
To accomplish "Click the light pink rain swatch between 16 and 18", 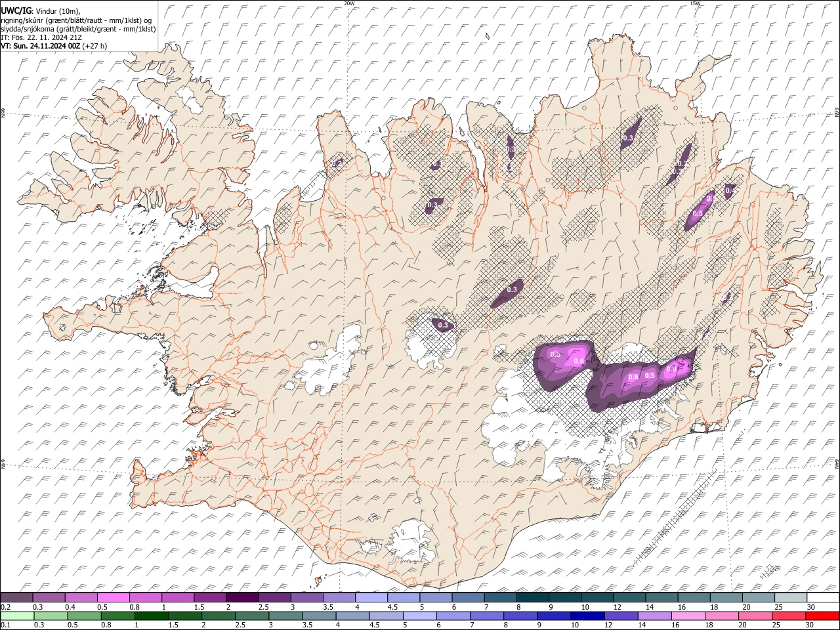I will 688,616.
